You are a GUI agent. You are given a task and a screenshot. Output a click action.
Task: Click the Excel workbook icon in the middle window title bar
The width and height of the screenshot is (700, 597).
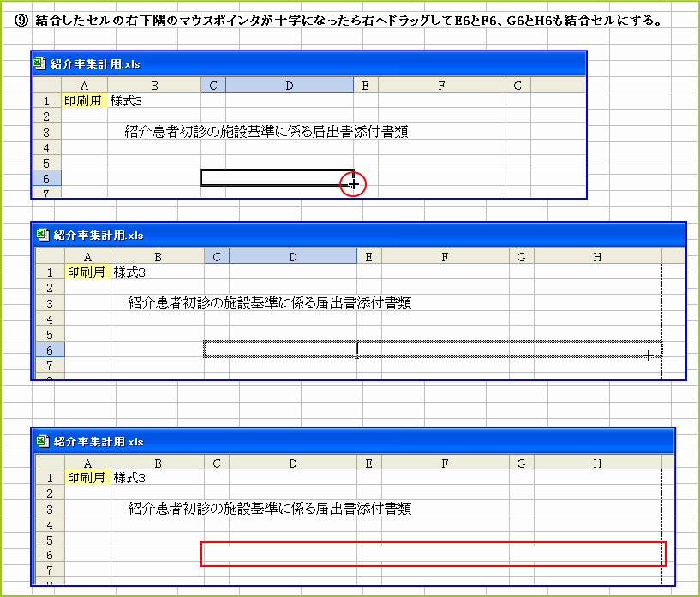click(40, 235)
